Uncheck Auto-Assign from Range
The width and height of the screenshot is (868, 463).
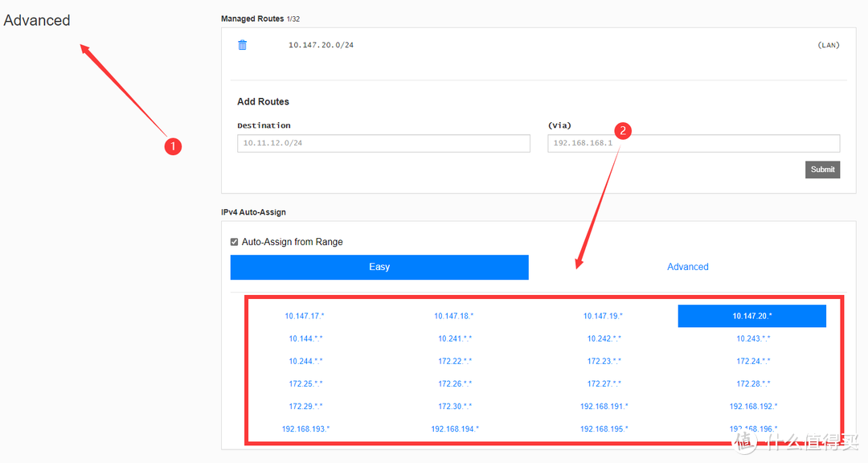pos(234,241)
